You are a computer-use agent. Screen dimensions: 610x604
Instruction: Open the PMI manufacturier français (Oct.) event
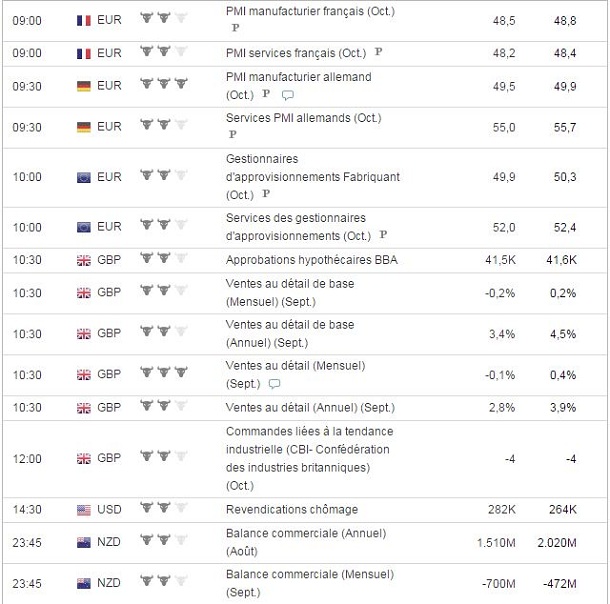pyautogui.click(x=310, y=11)
